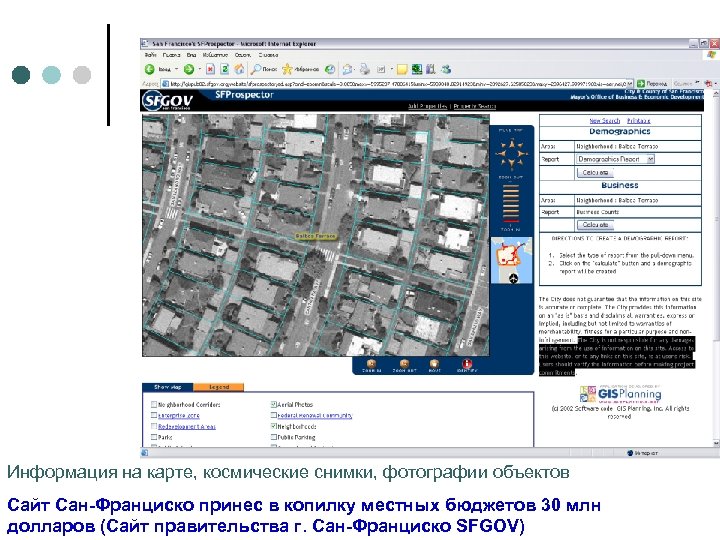Go to the Home page icon
This screenshot has width=720, height=540.
point(239,69)
